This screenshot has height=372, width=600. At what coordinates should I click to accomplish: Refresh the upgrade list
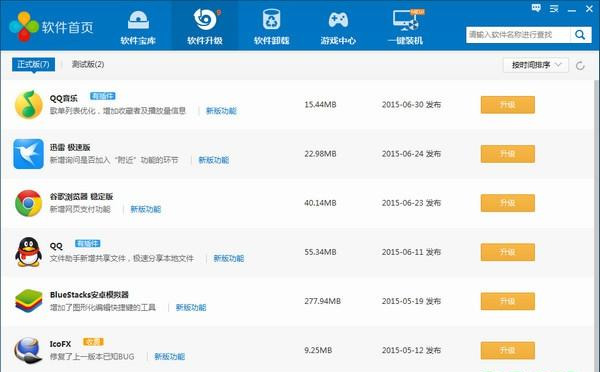coord(580,65)
